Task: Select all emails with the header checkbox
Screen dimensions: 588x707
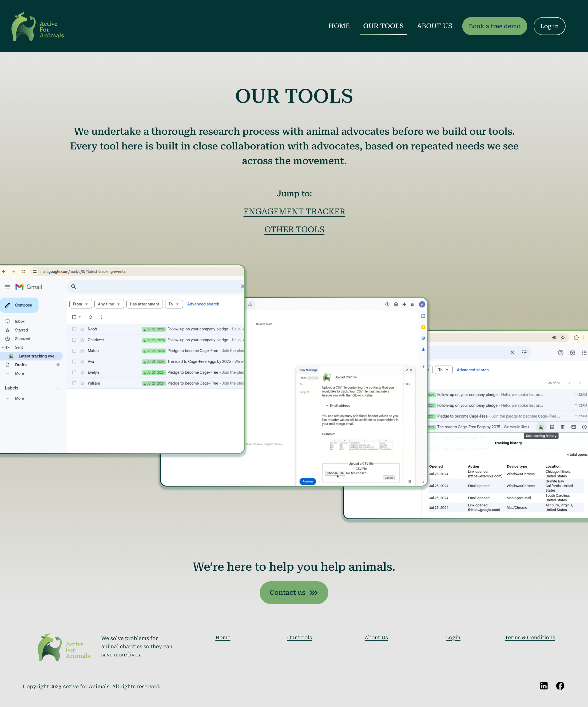Action: point(74,317)
